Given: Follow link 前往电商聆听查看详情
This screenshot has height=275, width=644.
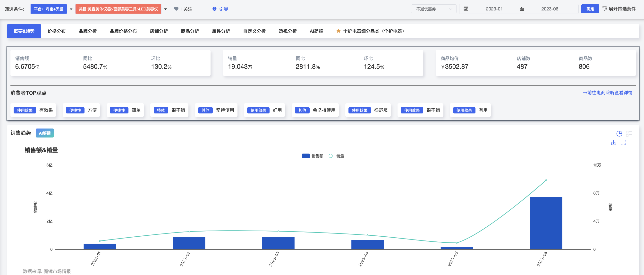Looking at the screenshot, I should point(608,93).
